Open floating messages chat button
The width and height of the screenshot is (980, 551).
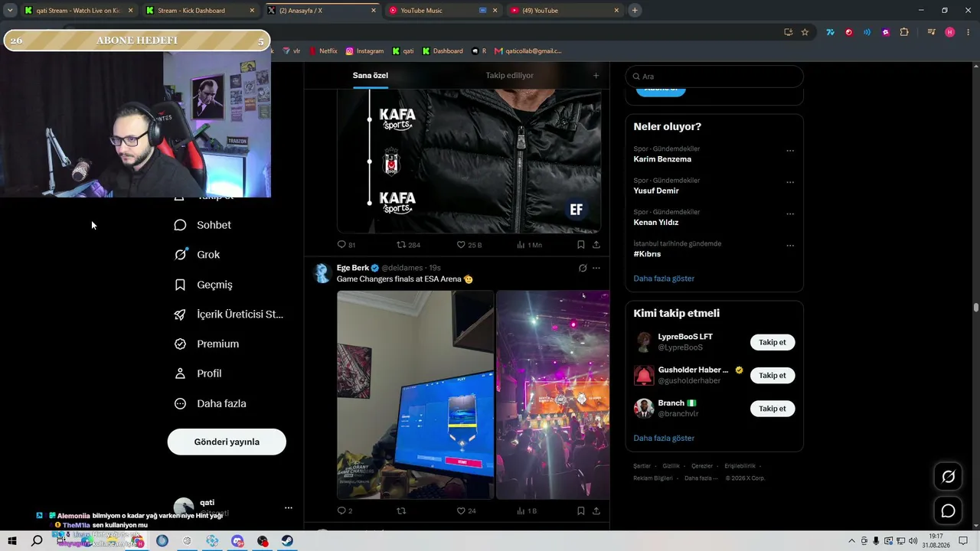948,510
